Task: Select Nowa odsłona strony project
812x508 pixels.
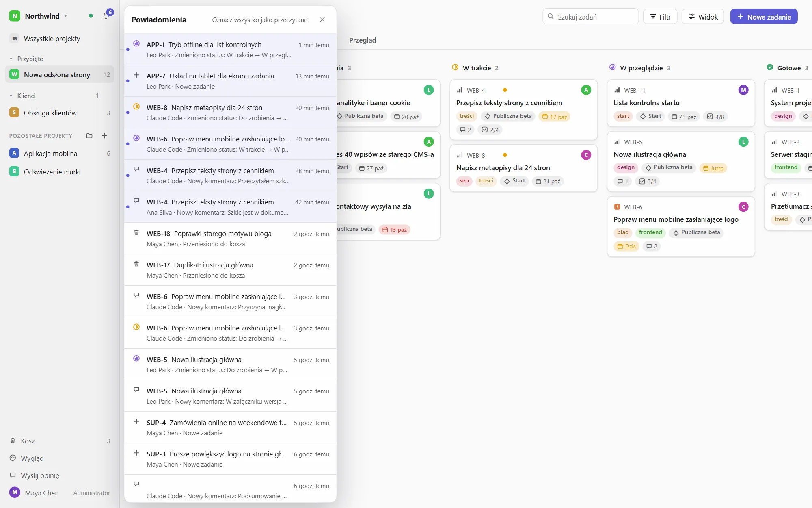Action: (60, 74)
